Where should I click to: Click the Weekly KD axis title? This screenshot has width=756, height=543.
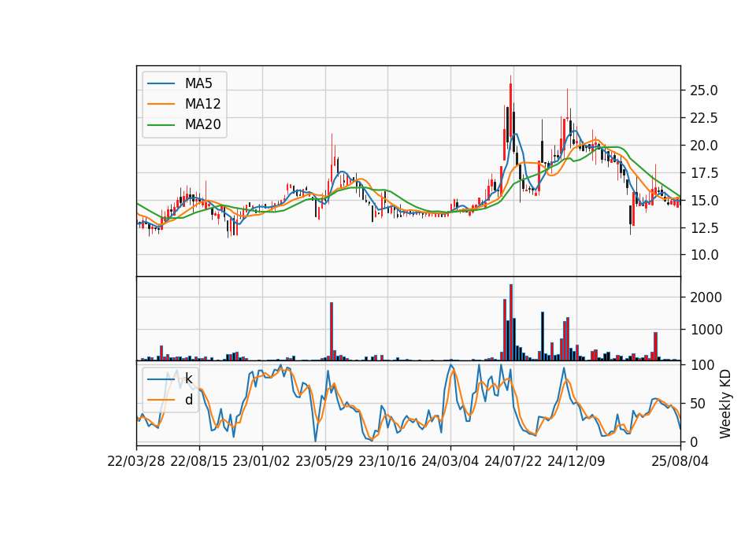click(x=725, y=404)
